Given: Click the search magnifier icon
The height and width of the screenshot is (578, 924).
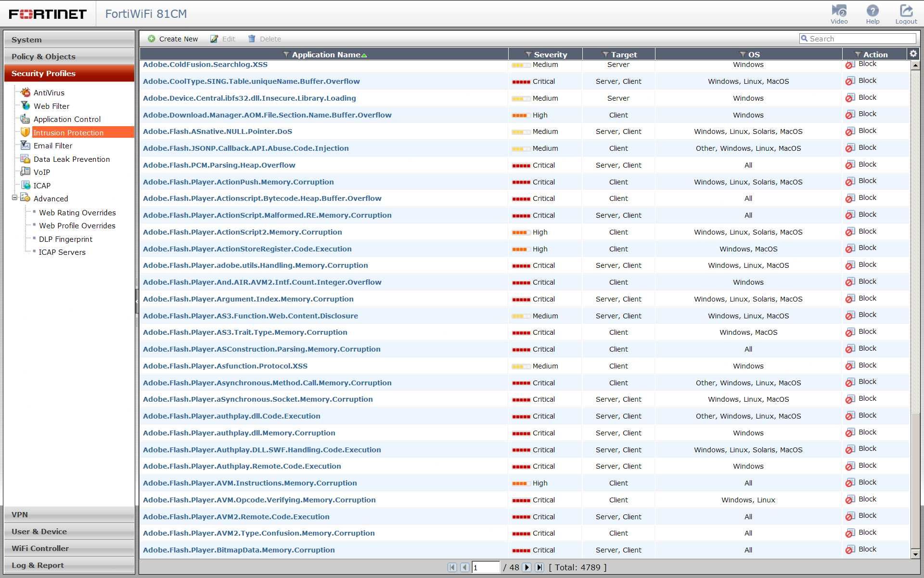Looking at the screenshot, I should 804,39.
